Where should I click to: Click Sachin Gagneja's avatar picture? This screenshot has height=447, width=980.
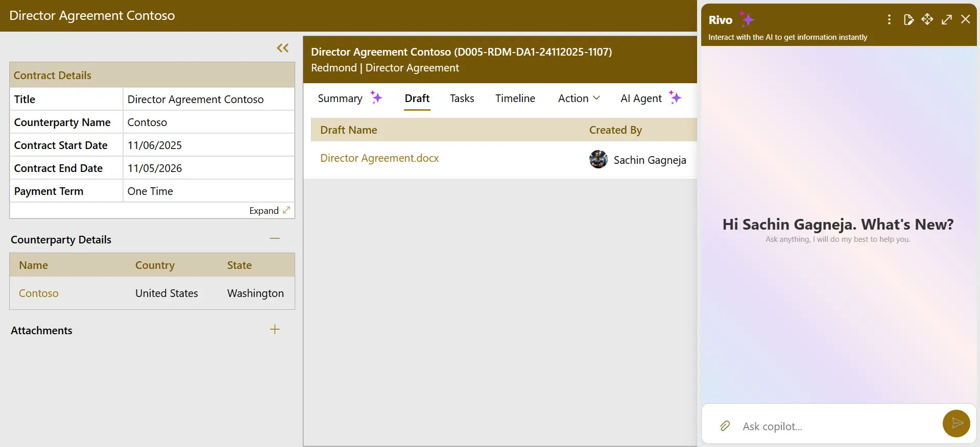click(x=599, y=160)
